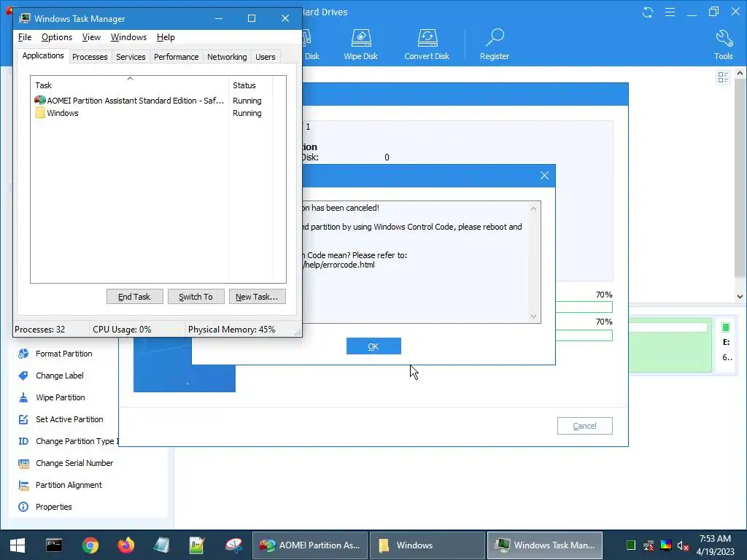
Task: Click the muted volume tray icon
Action: 683,545
